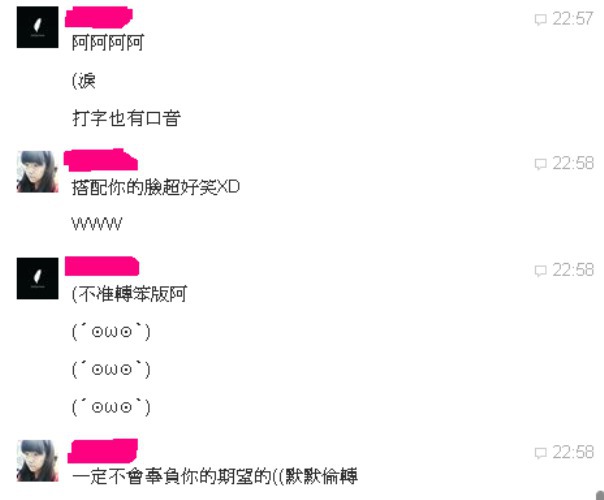Open the girl avatar beside 搭配你的臉超好笑XD

(37, 171)
